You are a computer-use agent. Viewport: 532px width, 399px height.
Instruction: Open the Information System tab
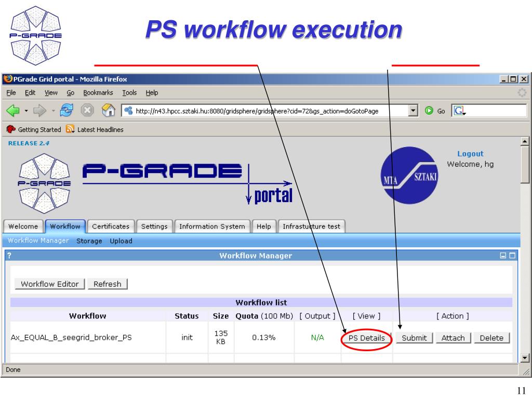coord(212,227)
